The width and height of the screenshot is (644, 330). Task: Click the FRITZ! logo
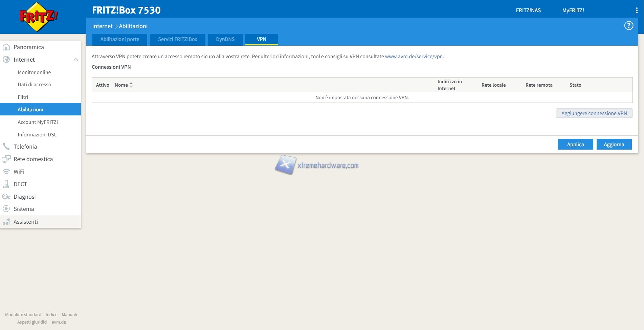coord(39,17)
